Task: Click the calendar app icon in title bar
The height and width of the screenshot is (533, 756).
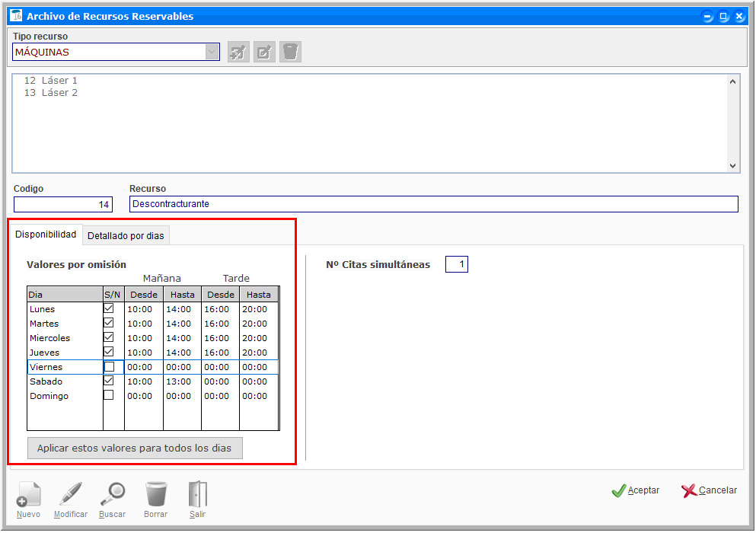Action: 16,15
